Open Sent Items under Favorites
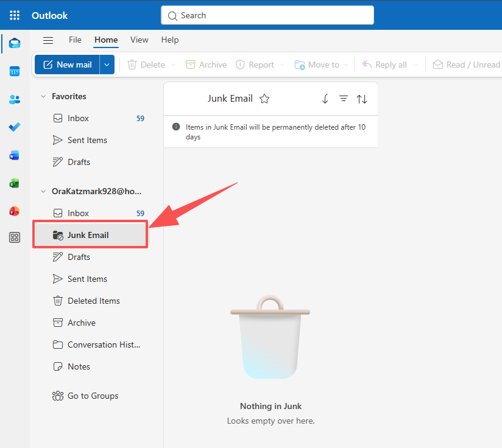Image resolution: width=502 pixels, height=448 pixels. [90, 140]
